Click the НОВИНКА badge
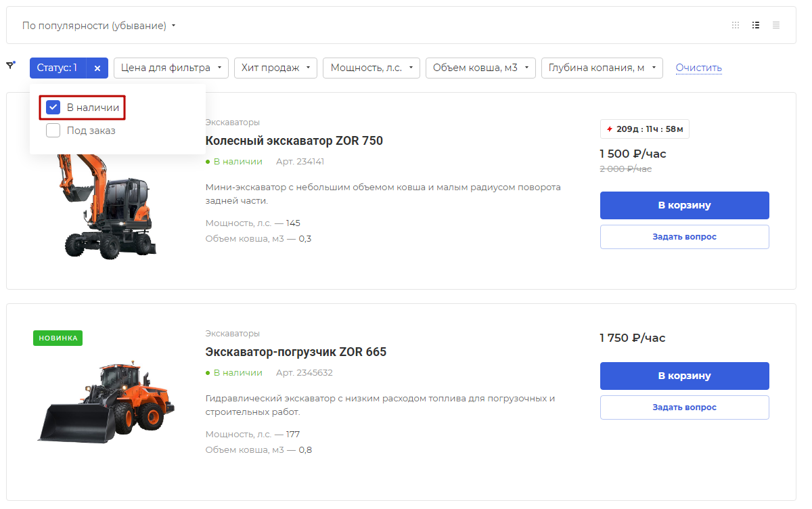The width and height of the screenshot is (812, 509). click(58, 338)
